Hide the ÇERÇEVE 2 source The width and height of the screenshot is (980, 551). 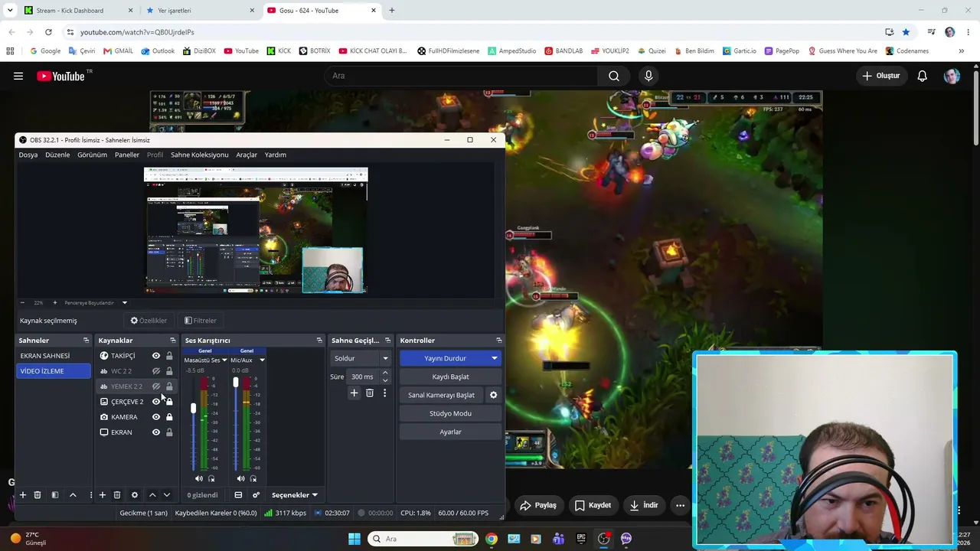(156, 402)
